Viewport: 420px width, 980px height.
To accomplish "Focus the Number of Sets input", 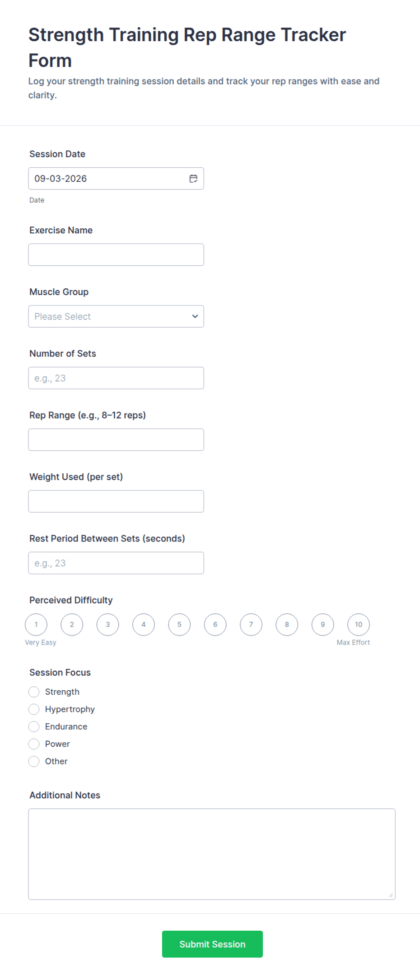I will click(x=116, y=378).
